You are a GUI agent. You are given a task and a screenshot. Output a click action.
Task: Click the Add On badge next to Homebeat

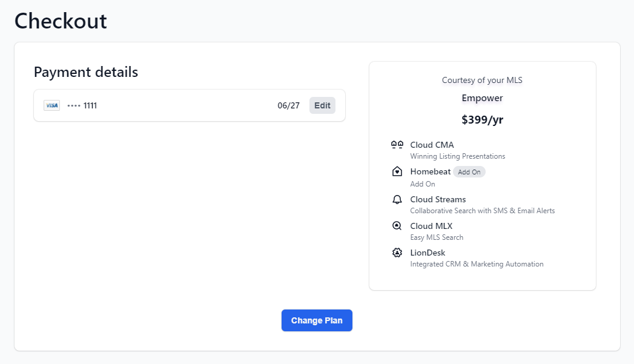tap(469, 171)
